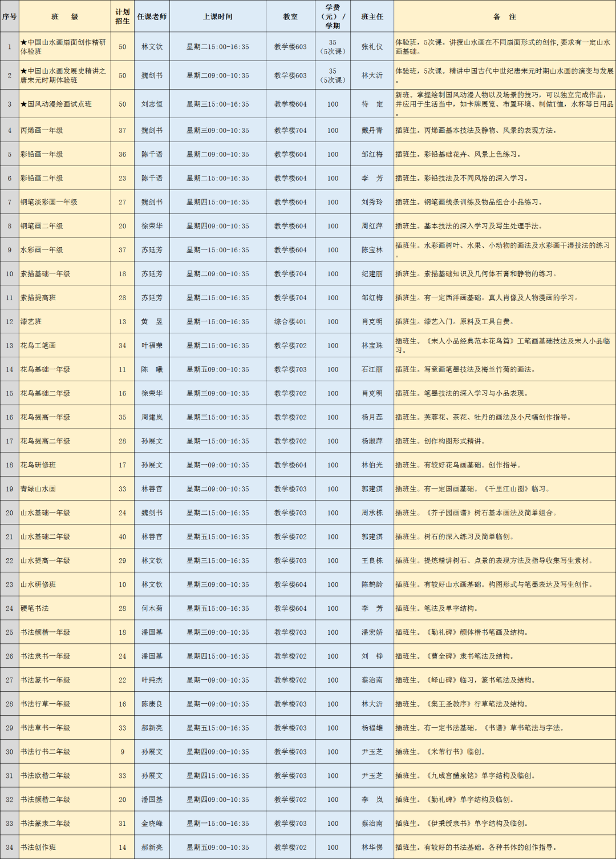Select head teacher 石江丽
This screenshot has height=859, width=616.
(x=372, y=370)
